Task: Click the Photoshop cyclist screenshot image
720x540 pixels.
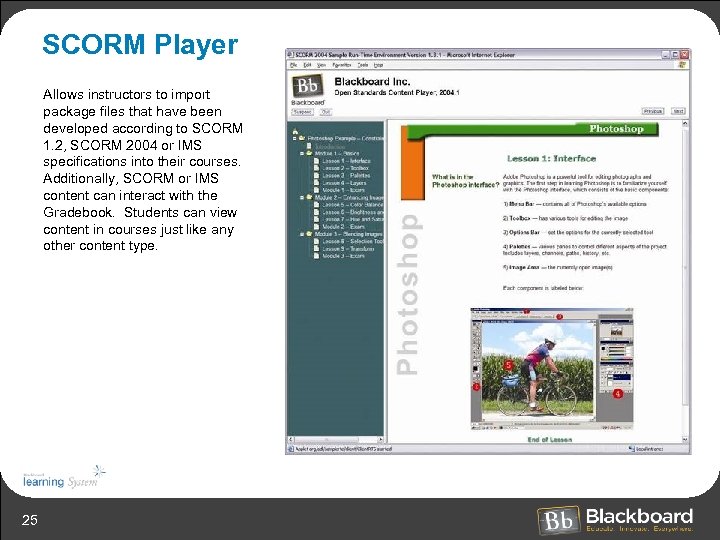Action: (x=551, y=369)
